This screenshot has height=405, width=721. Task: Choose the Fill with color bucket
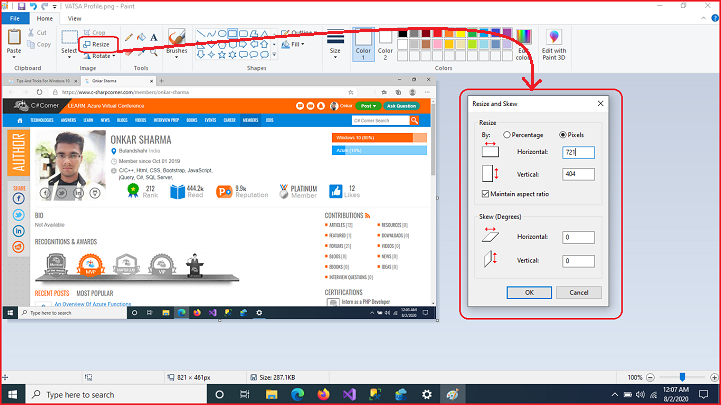142,37
